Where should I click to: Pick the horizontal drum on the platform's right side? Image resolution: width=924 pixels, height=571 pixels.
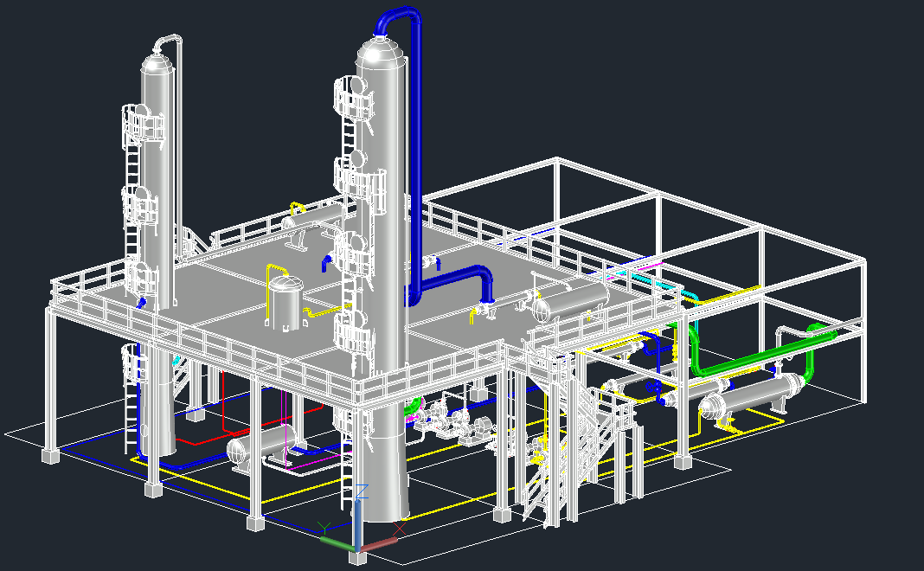[x=570, y=301]
